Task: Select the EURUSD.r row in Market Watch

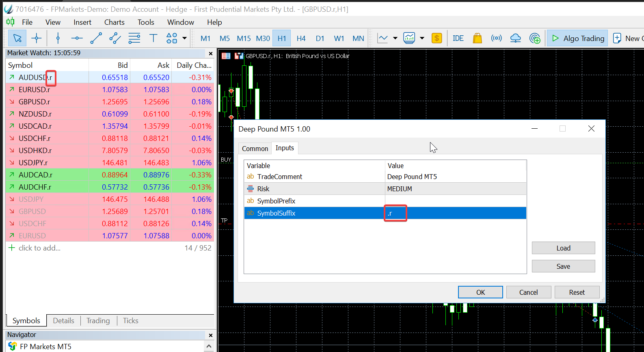Action: click(x=110, y=90)
